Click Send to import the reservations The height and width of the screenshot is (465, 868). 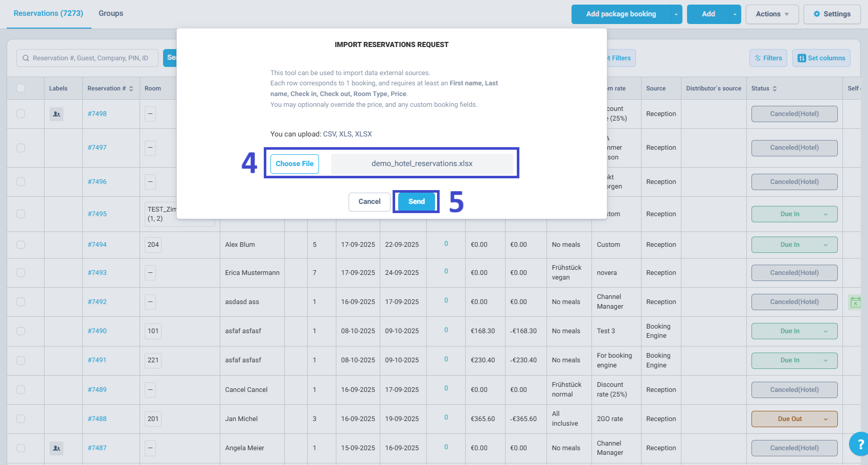coord(417,202)
